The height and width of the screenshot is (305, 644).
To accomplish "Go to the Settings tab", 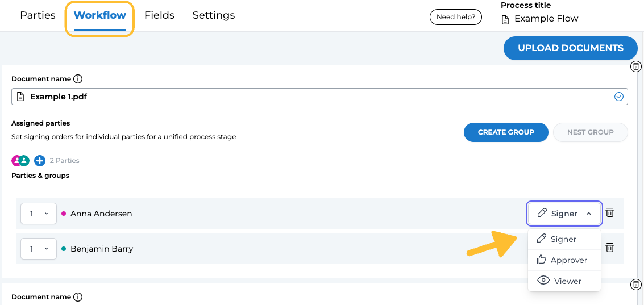I will pos(214,15).
